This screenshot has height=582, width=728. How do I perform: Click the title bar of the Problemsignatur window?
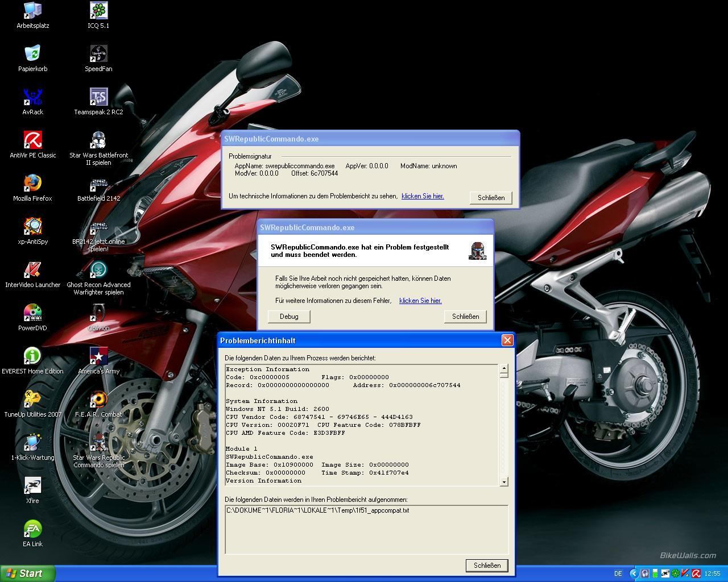(x=370, y=139)
